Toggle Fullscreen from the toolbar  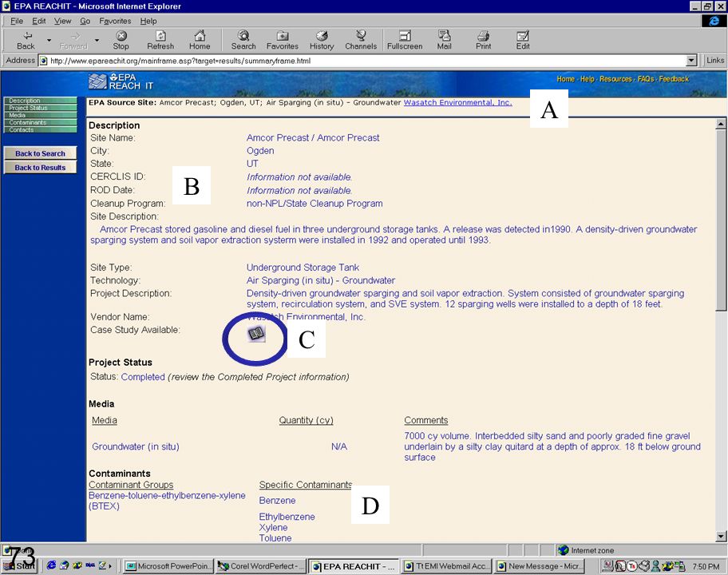point(405,41)
